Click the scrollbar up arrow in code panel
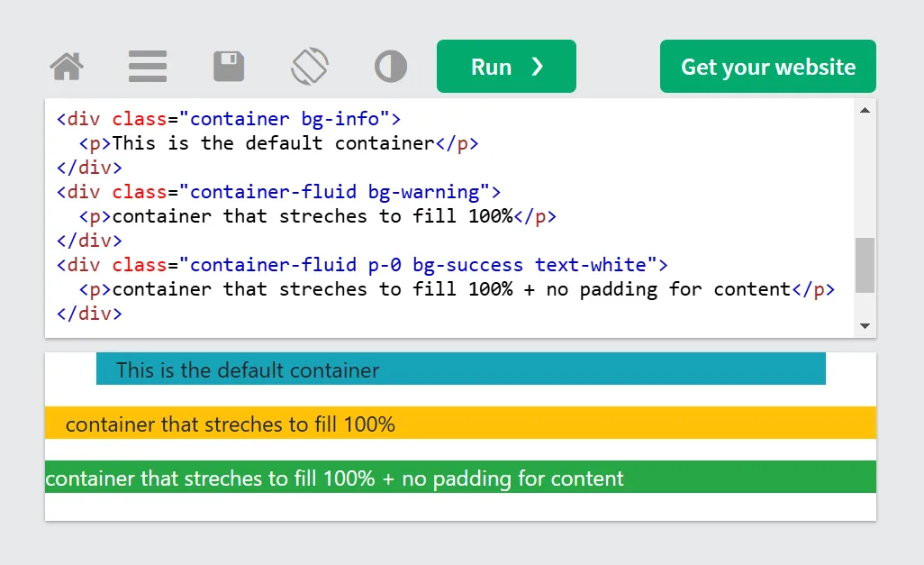Screen dimensions: 924x565 coord(865,109)
